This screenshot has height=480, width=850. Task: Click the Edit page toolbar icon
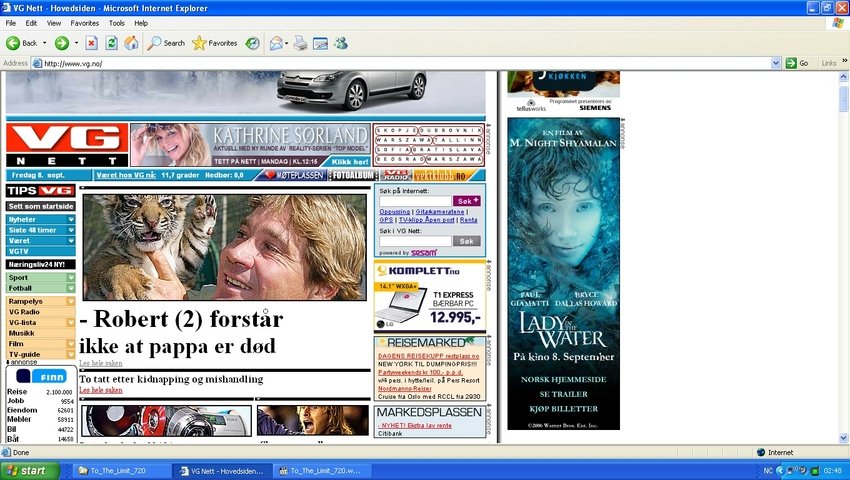coord(320,43)
